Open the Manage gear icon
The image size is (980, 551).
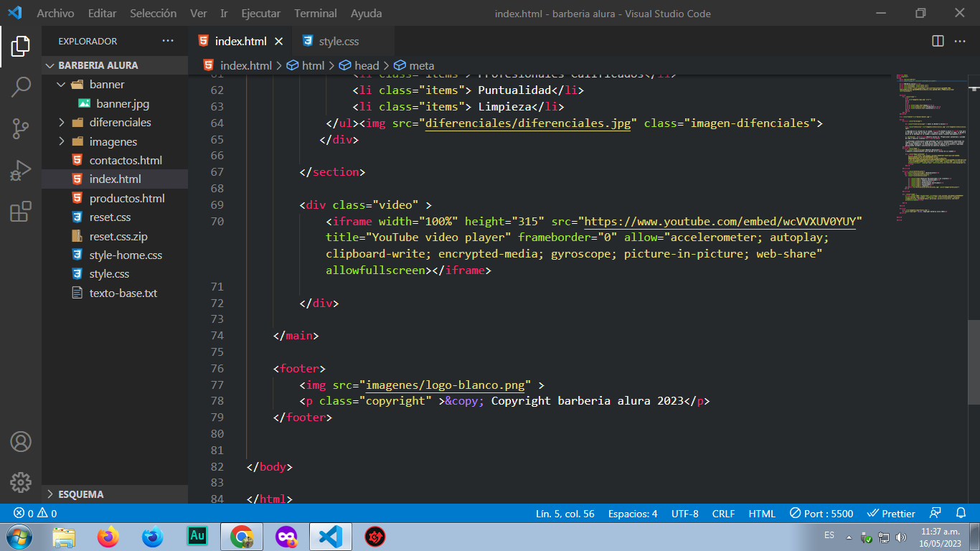click(21, 482)
